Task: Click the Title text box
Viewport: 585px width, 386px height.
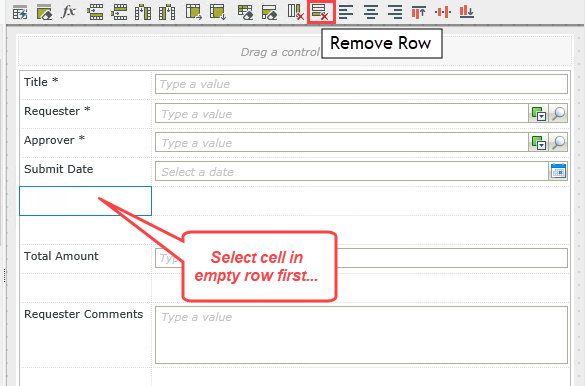Action: [361, 84]
